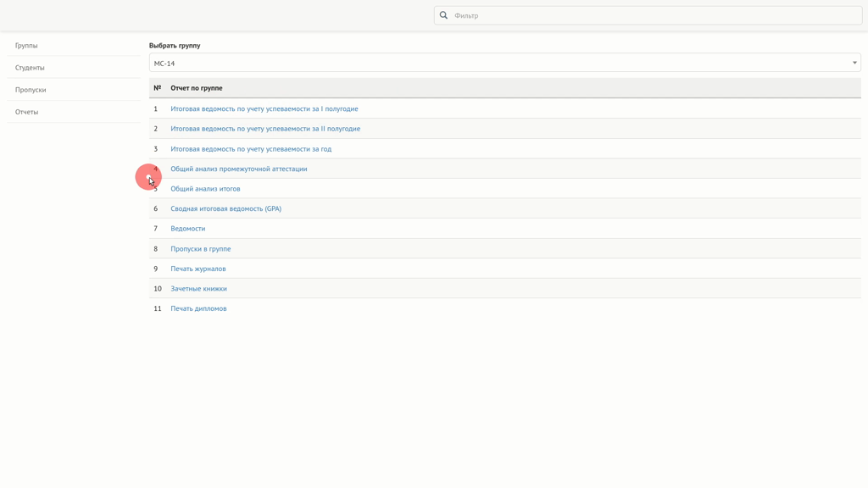
Task: Open report for I полугодие
Action: [x=264, y=109]
